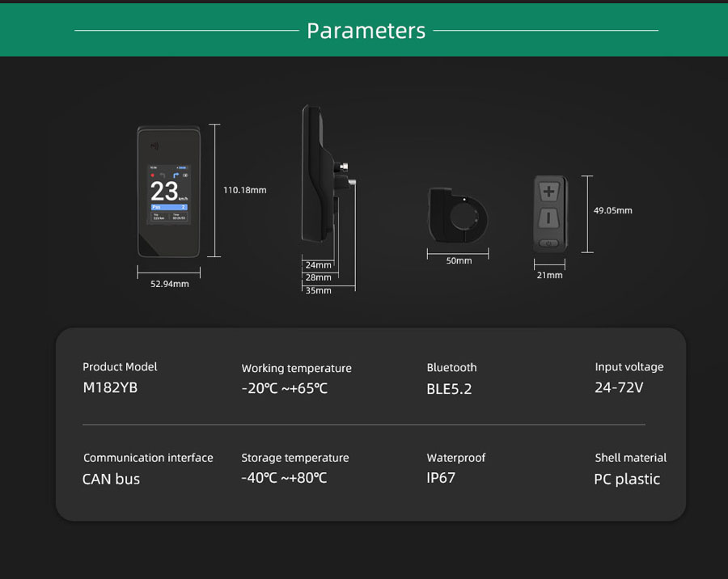This screenshot has height=579, width=728.
Task: Click the Working temperature value
Action: (x=284, y=388)
